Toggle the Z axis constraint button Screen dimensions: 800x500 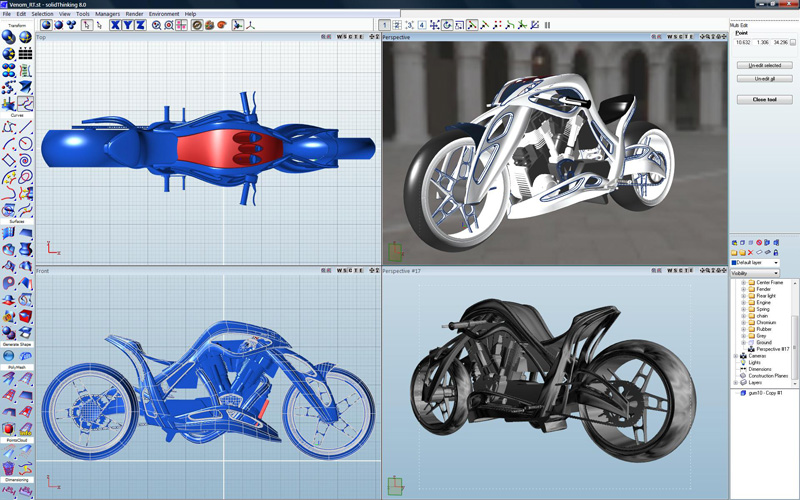click(x=139, y=25)
